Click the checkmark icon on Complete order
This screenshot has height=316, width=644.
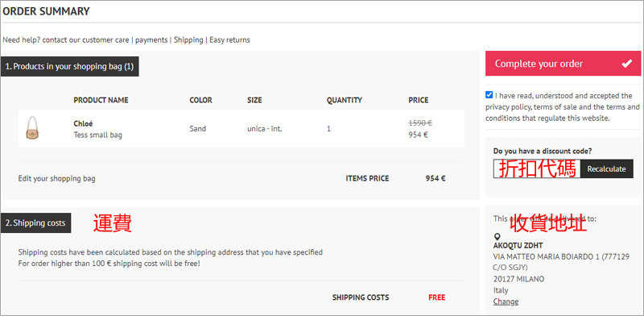(x=627, y=64)
